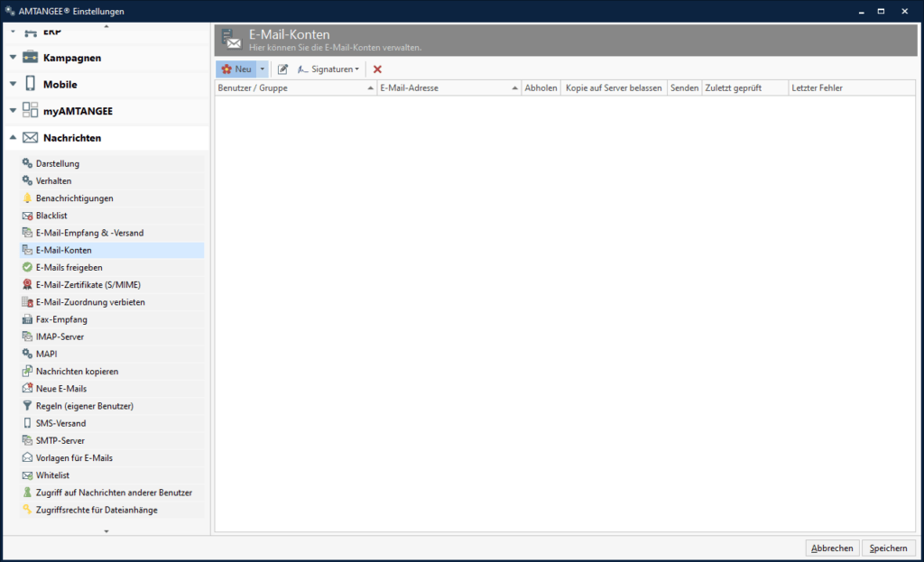Open Zugriffsrechte für Dateianhänge entry
This screenshot has width=924, height=562.
(x=112, y=510)
